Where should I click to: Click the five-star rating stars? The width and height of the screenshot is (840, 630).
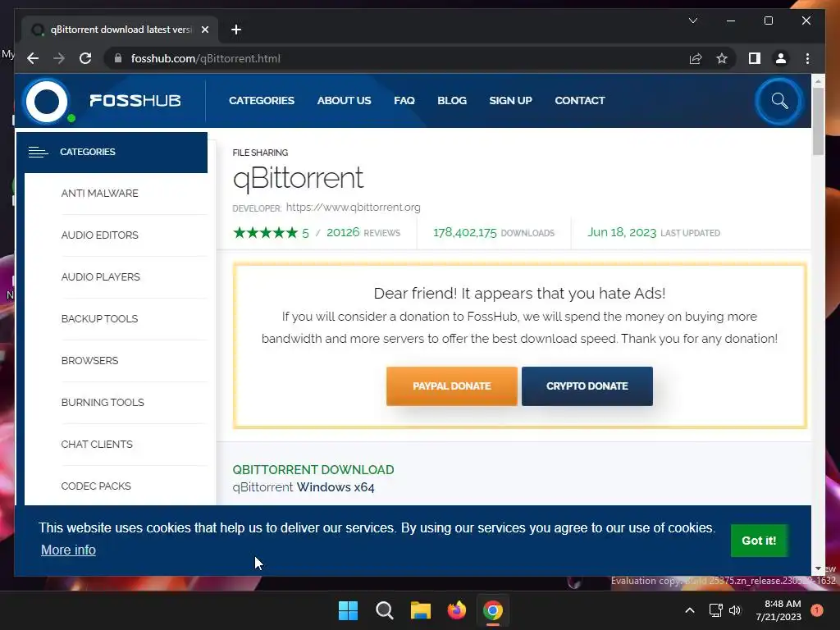tap(265, 232)
